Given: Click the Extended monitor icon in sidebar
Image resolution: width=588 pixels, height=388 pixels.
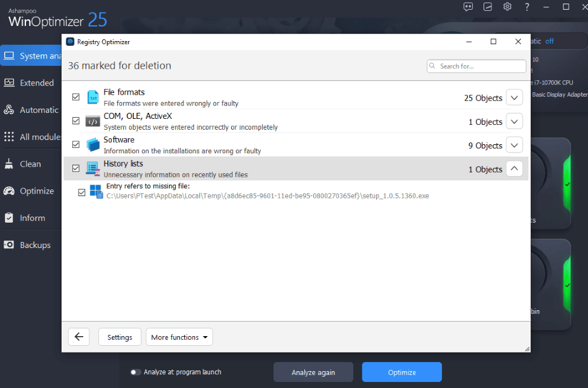Looking at the screenshot, I should point(9,83).
